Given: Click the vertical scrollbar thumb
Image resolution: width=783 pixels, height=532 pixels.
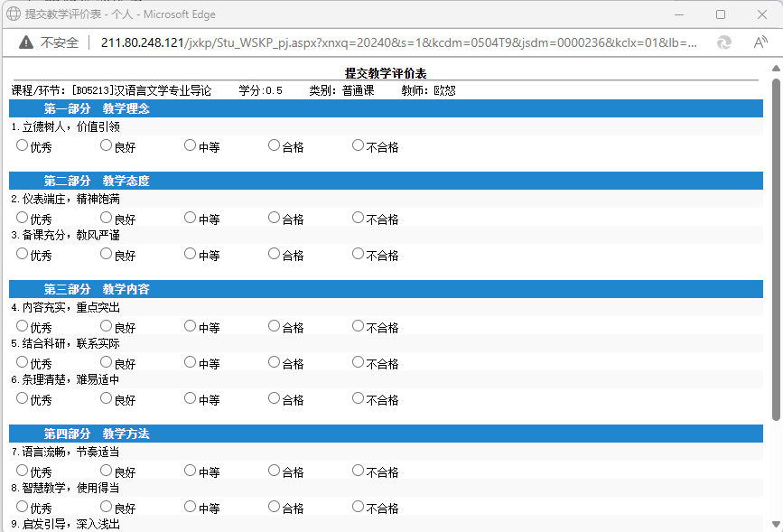Looking at the screenshot, I should pyautogui.click(x=776, y=248).
